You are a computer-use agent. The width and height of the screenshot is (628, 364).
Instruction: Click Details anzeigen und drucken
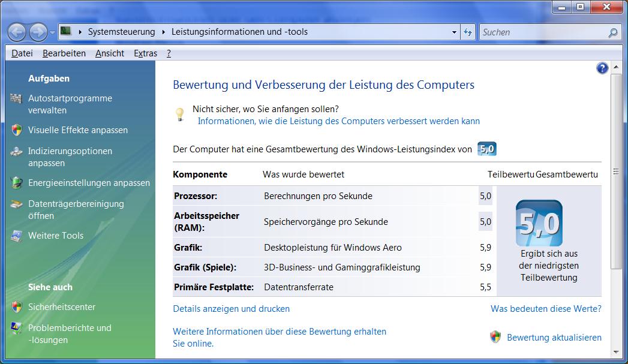(231, 309)
